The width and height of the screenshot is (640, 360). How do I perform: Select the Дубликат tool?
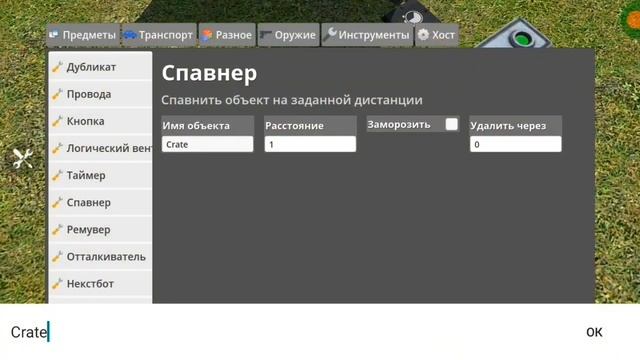pyautogui.click(x=100, y=67)
